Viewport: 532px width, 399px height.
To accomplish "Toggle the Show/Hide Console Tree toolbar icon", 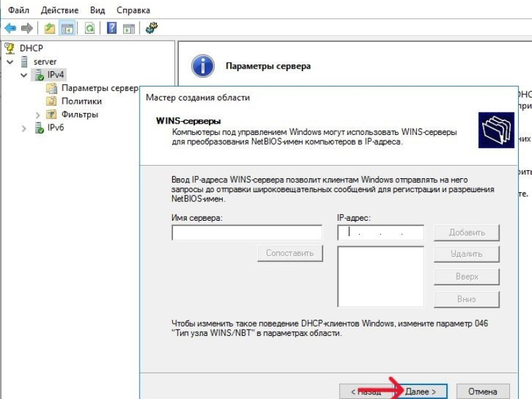I will (x=67, y=28).
